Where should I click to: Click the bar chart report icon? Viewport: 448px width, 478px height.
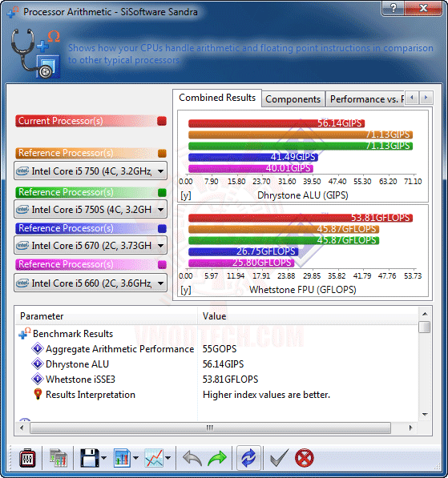point(123,457)
